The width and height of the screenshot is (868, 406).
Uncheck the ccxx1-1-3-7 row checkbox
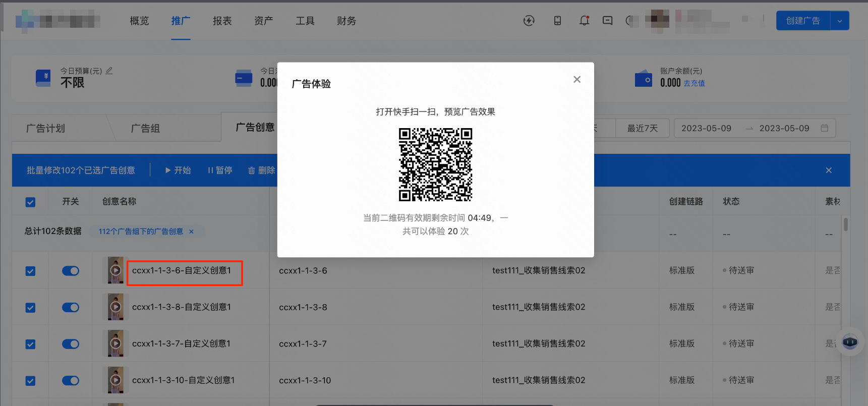pos(30,344)
